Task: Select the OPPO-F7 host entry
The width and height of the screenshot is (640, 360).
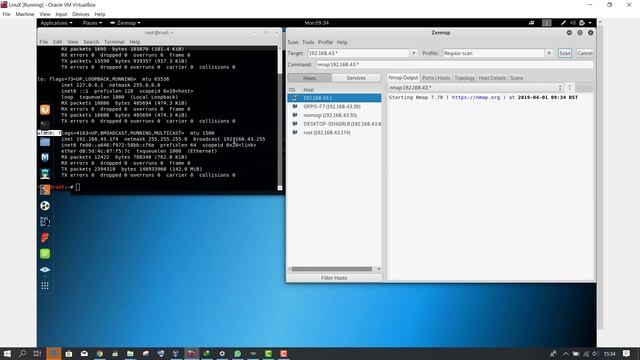Action: 334,107
